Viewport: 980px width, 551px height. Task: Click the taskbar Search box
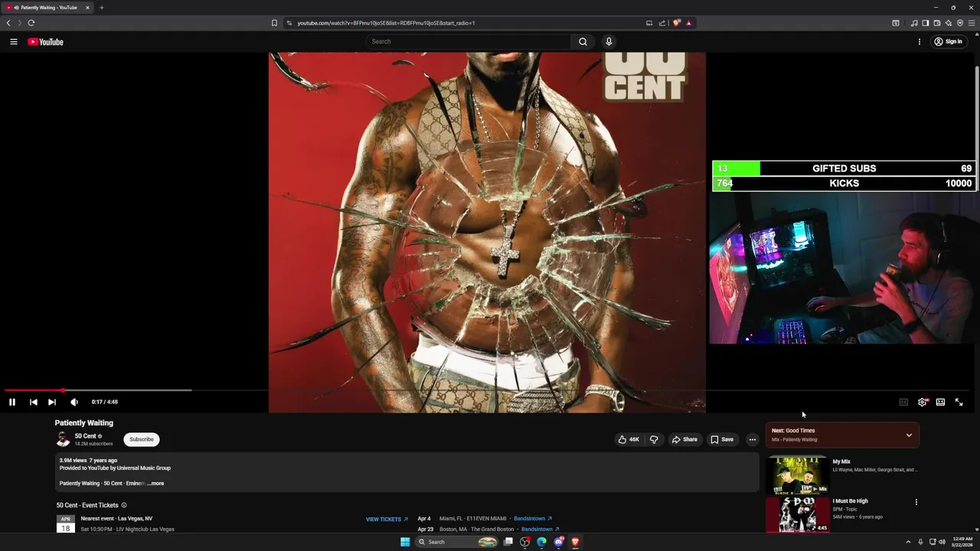[x=458, y=542]
